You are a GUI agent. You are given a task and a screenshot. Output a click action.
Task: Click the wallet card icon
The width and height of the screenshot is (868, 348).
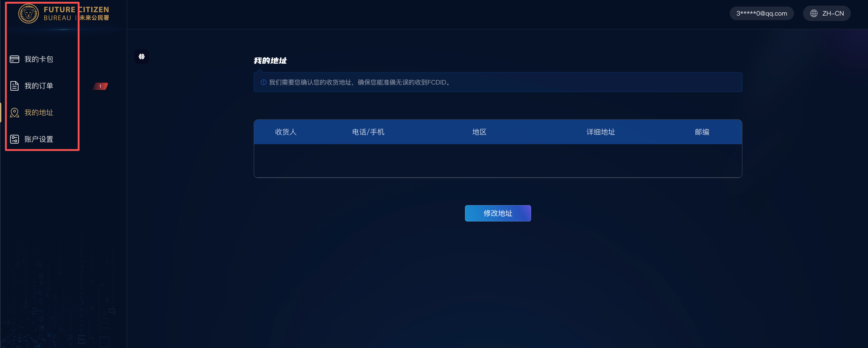click(x=14, y=59)
